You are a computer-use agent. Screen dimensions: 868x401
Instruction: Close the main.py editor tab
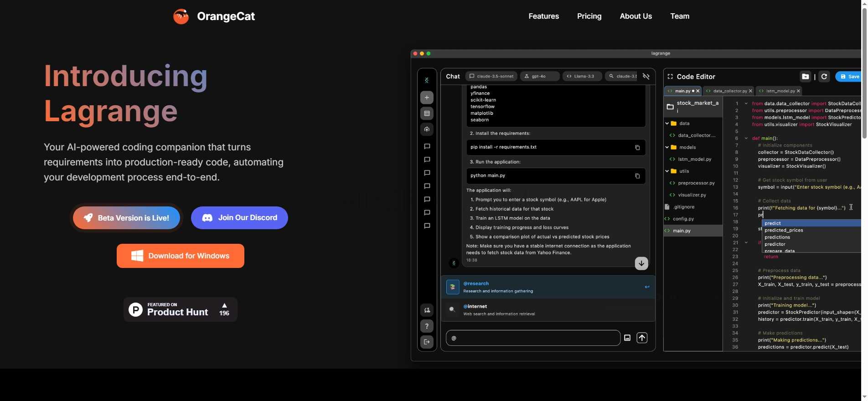point(697,91)
